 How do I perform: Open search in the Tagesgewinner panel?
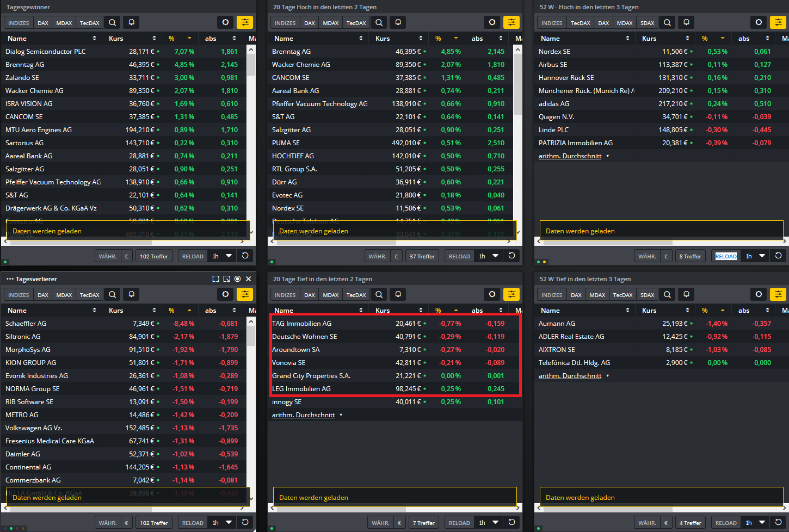[112, 22]
